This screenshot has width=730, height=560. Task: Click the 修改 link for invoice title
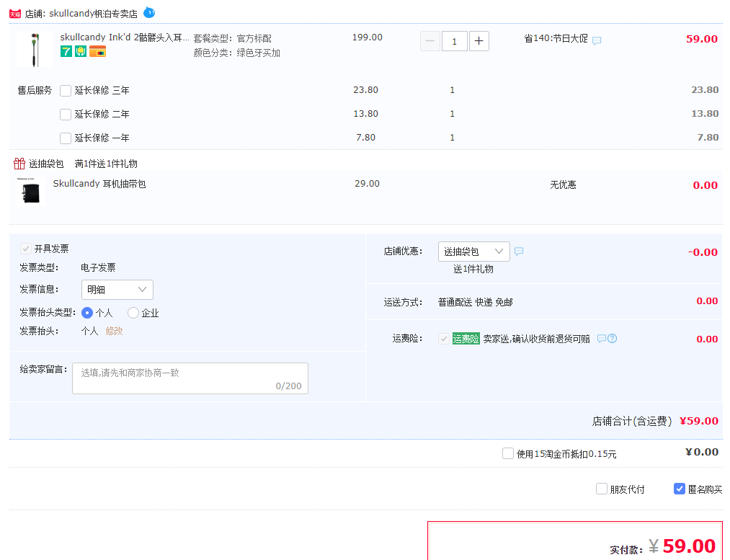(x=114, y=331)
